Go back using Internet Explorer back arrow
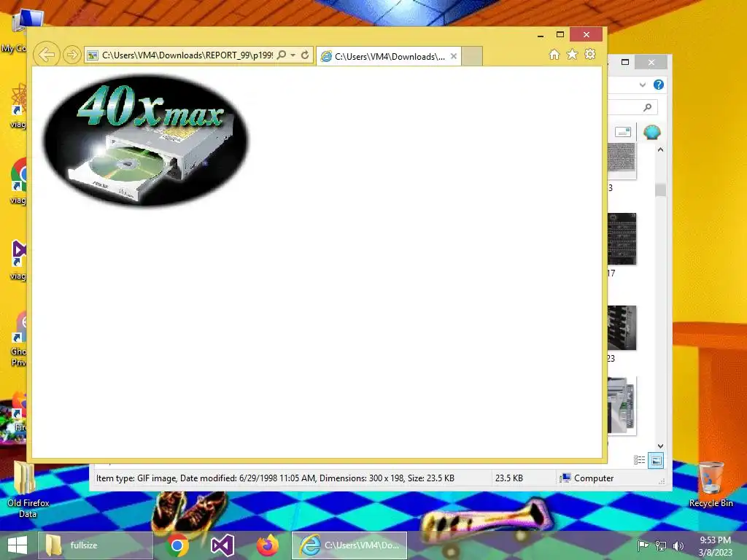The image size is (747, 560). point(46,55)
